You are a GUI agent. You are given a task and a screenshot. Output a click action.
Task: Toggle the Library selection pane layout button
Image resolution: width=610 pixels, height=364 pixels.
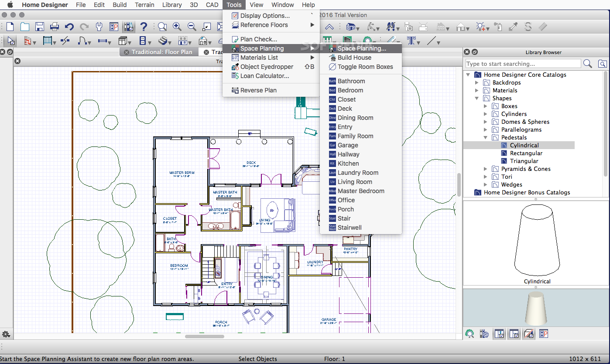pos(514,334)
